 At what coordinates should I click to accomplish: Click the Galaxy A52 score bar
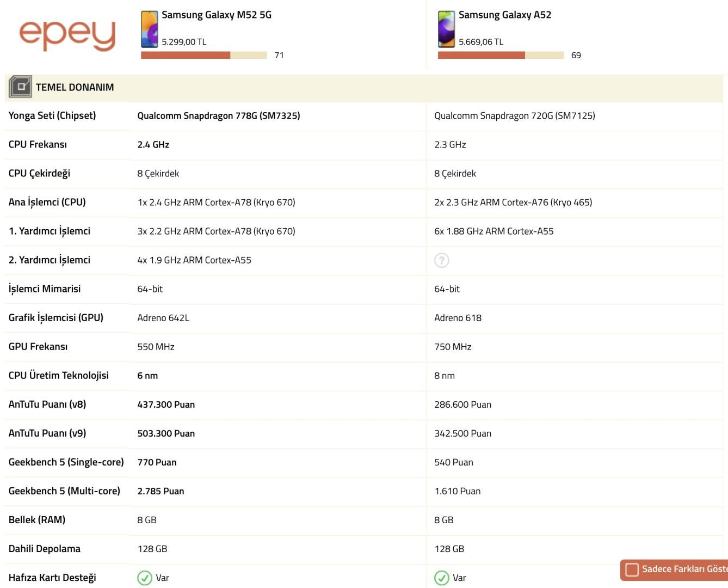coord(501,55)
